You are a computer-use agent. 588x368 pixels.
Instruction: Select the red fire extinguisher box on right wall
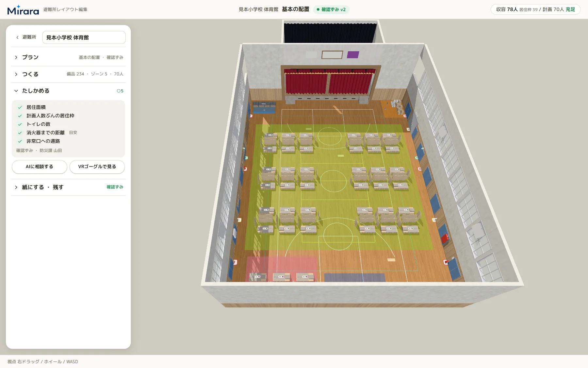point(445,238)
